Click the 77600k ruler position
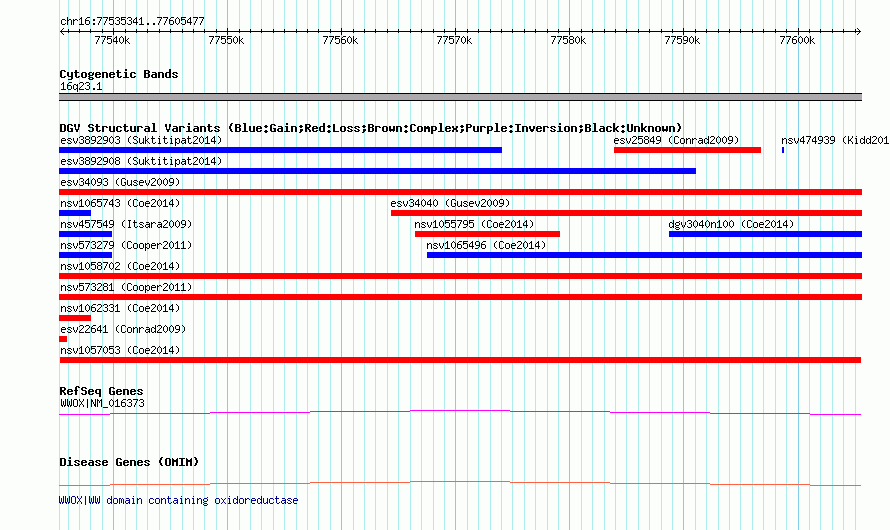This screenshot has width=890, height=530. 797,40
